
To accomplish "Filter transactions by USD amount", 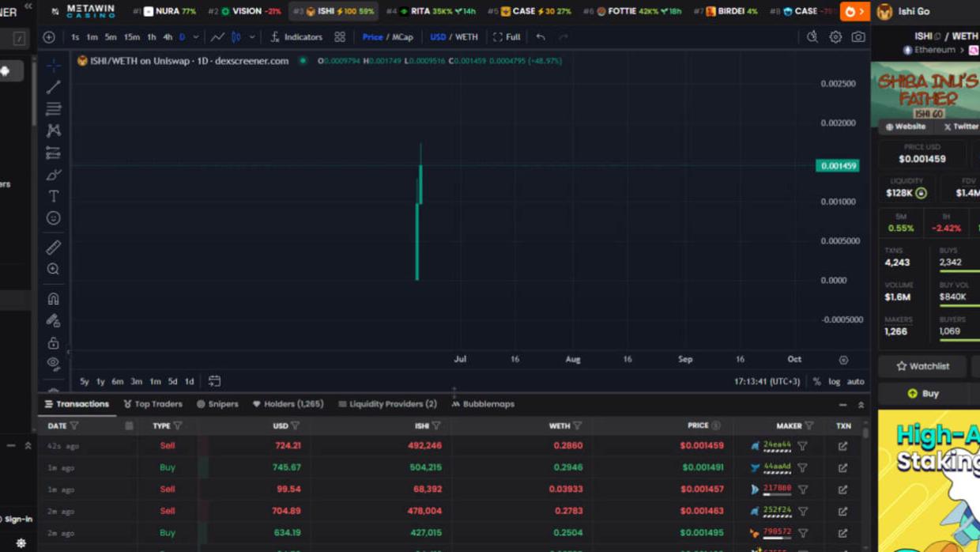I will pyautogui.click(x=295, y=426).
